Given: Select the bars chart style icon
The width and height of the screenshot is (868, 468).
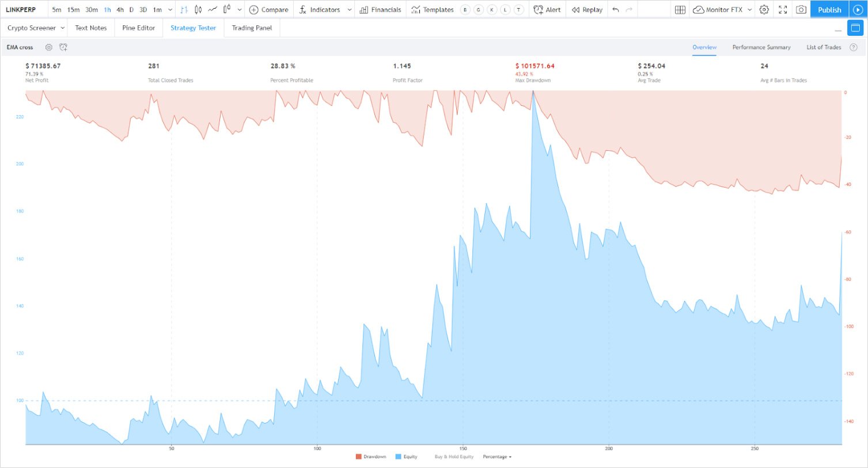Looking at the screenshot, I should coord(184,10).
